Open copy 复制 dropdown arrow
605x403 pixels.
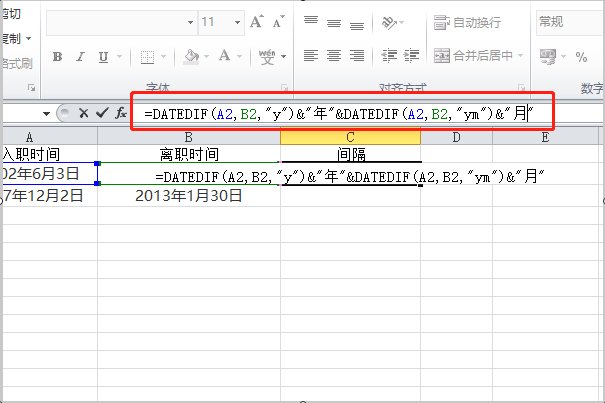coord(29,39)
